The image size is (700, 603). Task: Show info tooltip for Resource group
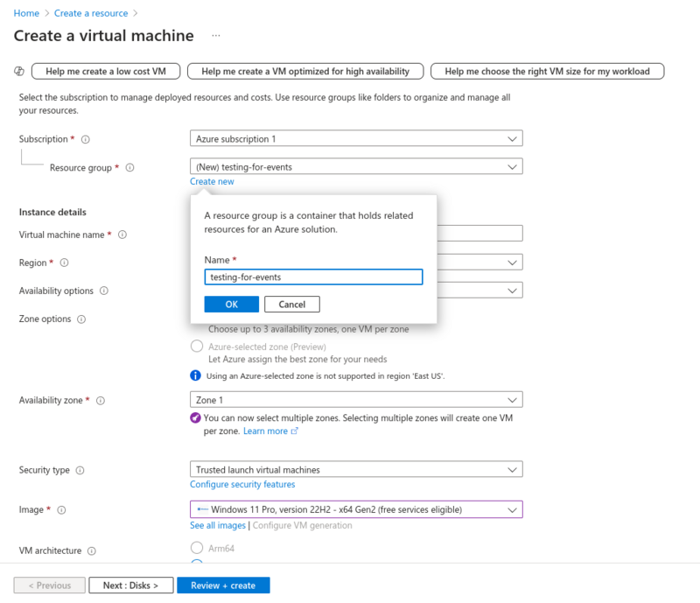[x=129, y=167]
